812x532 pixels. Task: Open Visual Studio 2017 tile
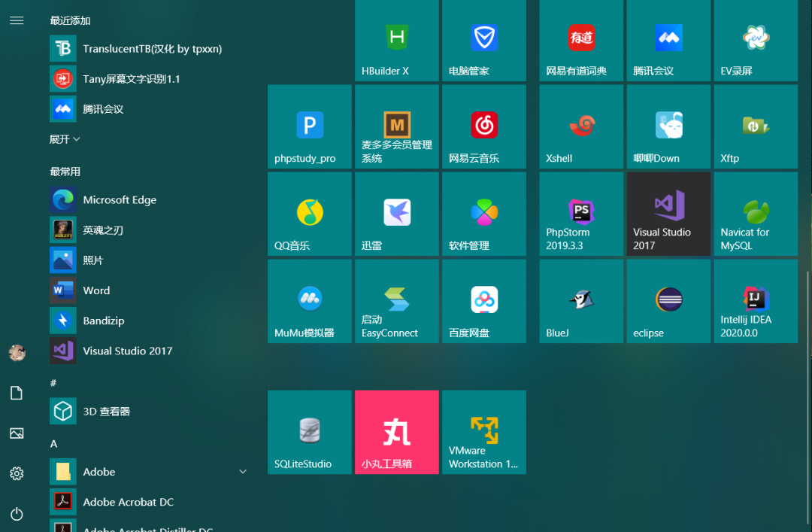(x=668, y=214)
